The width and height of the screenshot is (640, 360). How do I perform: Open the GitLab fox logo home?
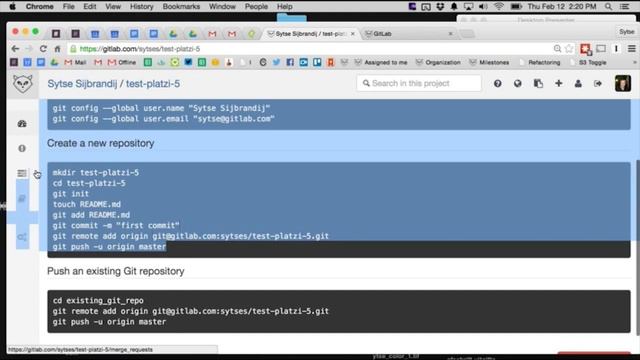point(22,84)
